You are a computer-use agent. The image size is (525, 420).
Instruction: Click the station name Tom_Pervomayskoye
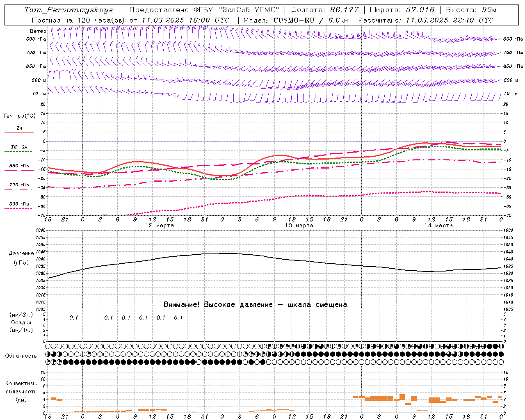[68, 10]
